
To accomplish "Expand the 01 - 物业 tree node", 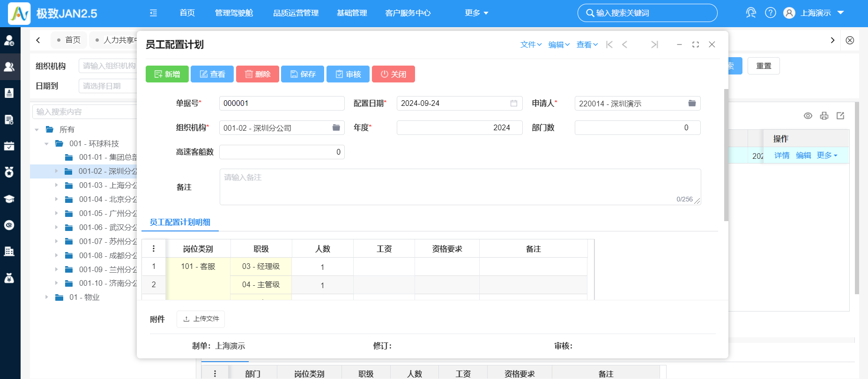I will click(46, 297).
